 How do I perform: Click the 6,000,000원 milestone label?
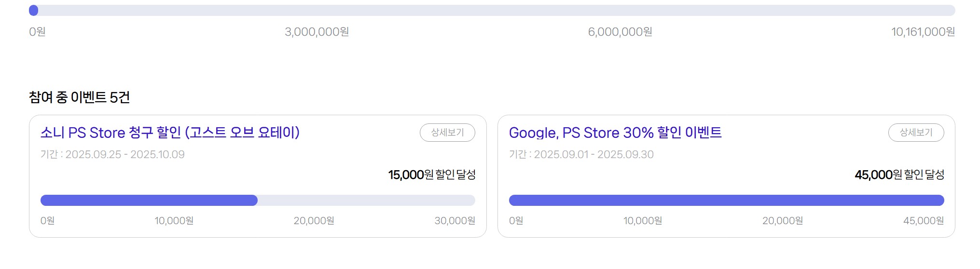[620, 32]
